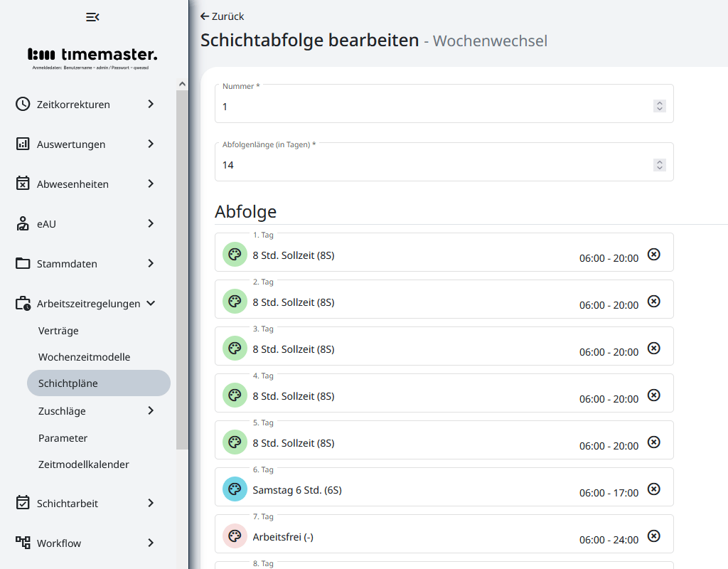
Task: Click the Workflow sidebar icon
Action: coord(22,543)
